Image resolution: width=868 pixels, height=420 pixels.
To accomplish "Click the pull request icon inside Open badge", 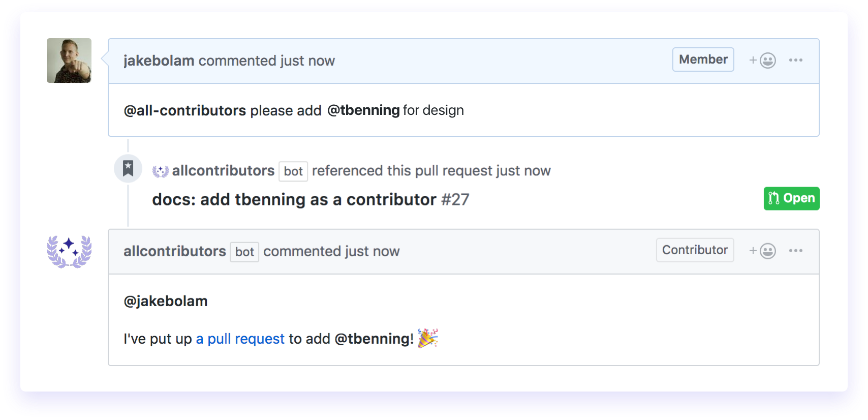I will click(x=774, y=198).
